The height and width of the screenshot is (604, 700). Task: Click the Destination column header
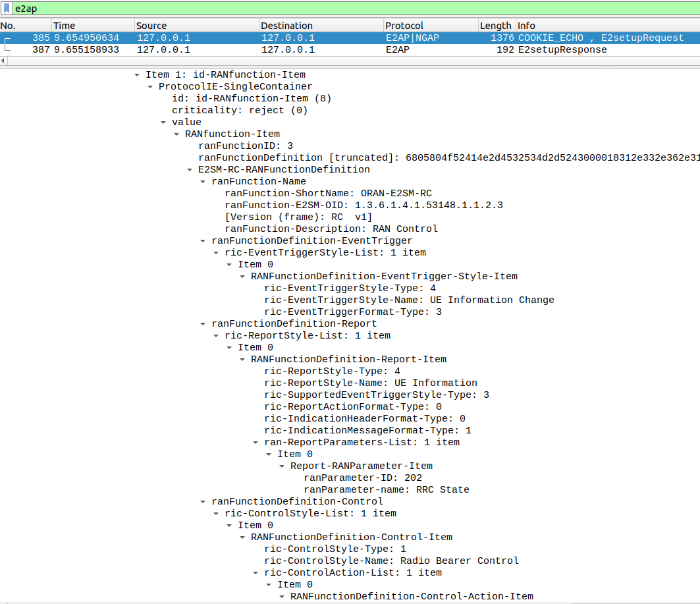320,26
